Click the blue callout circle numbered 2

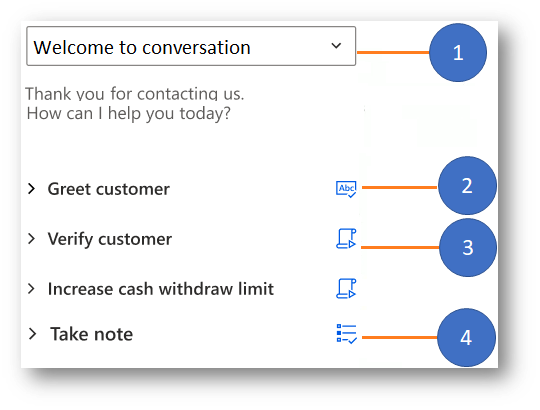click(x=467, y=186)
